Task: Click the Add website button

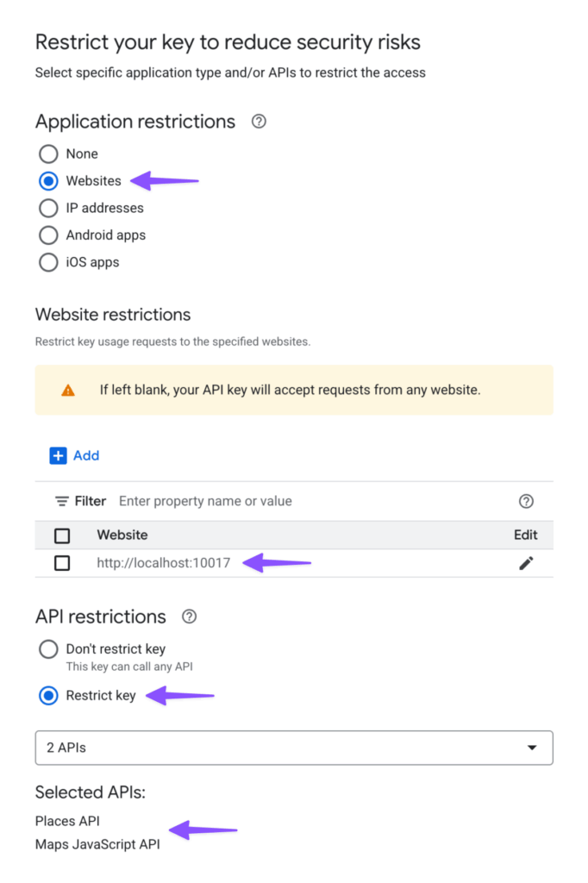Action: coord(75,455)
